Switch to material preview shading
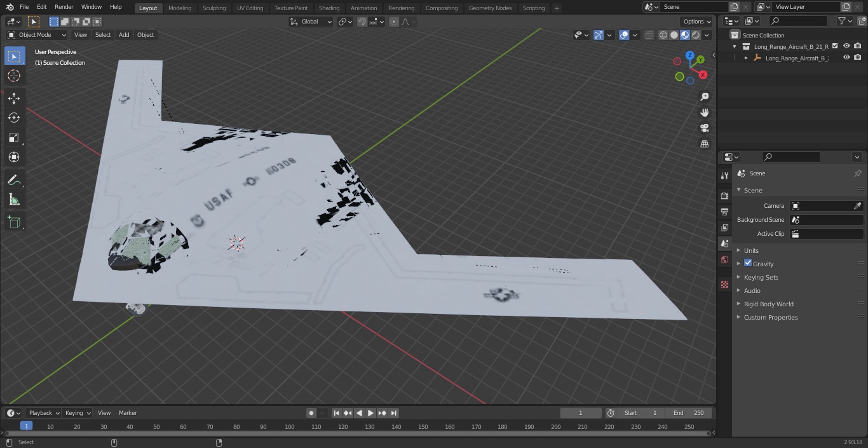 pos(685,35)
